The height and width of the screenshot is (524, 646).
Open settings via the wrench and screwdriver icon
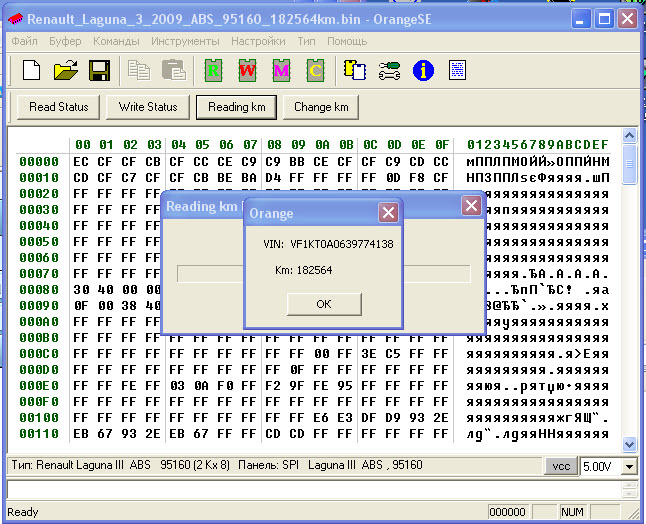tap(389, 70)
